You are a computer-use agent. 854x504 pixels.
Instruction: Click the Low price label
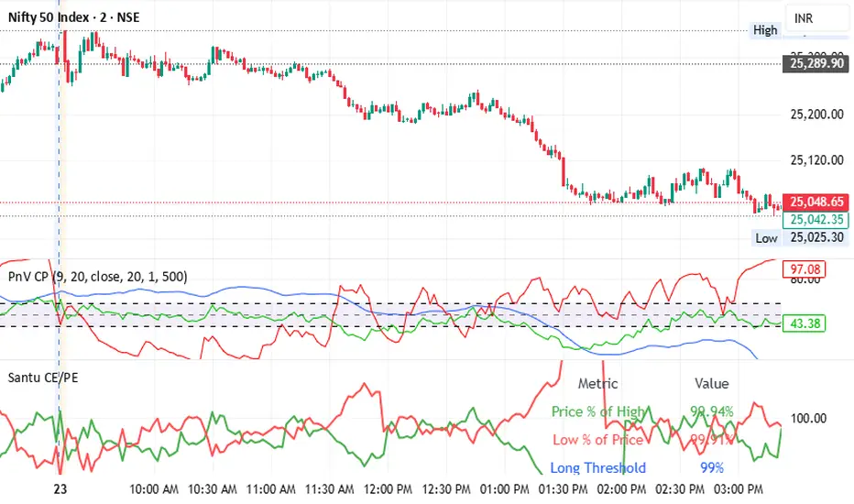click(766, 238)
